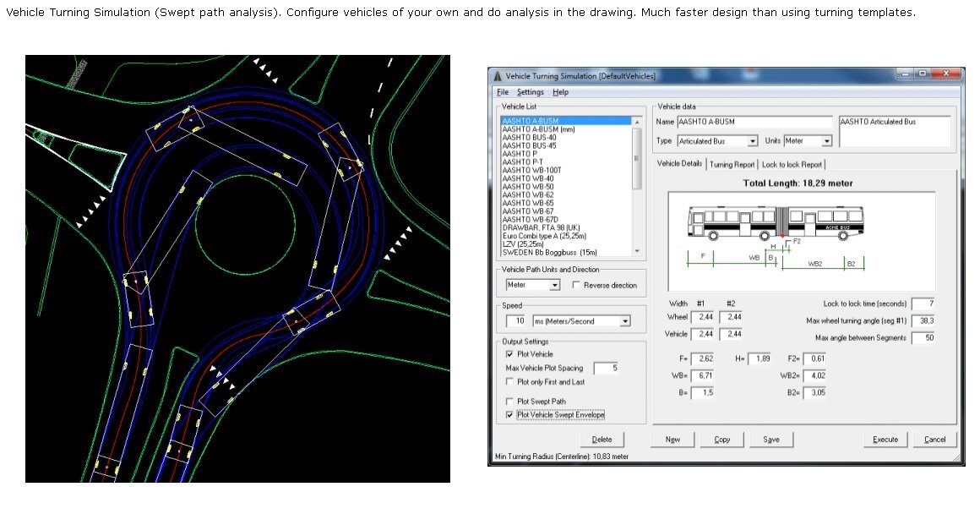Click the Delete button
Image resolution: width=980 pixels, height=514 pixels.
tap(602, 440)
